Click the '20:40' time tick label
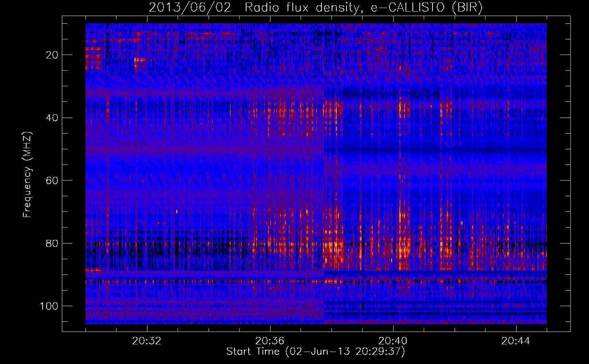589x364 pixels. pyautogui.click(x=393, y=341)
